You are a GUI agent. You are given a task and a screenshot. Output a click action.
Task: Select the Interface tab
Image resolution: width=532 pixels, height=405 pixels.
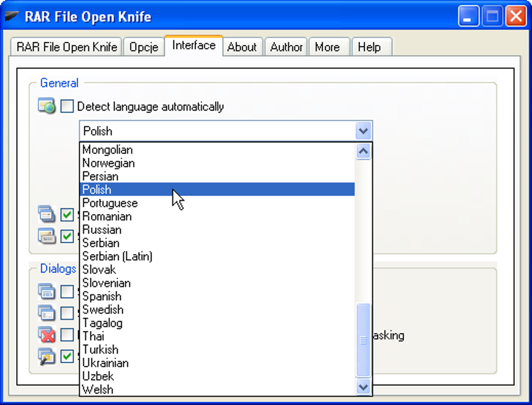[194, 45]
